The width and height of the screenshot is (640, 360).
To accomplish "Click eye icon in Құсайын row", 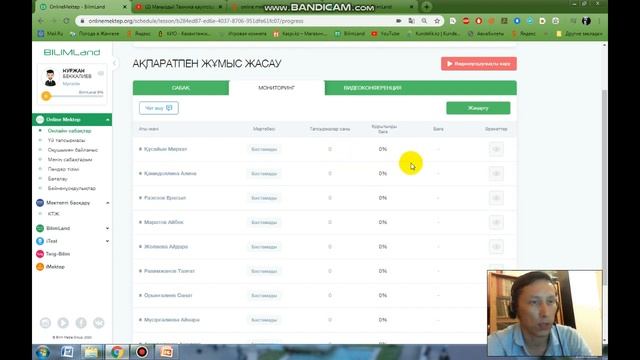I will pyautogui.click(x=496, y=149).
